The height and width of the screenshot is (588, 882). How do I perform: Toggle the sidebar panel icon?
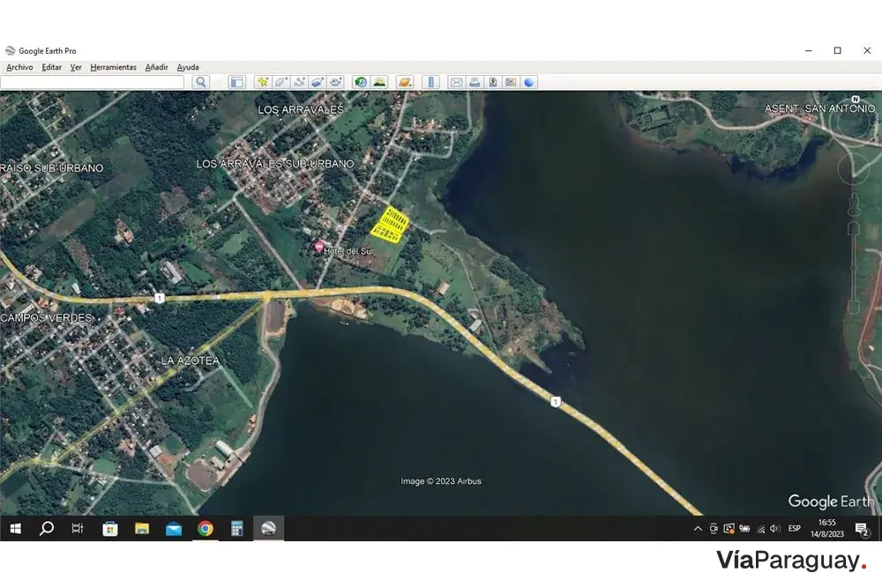pyautogui.click(x=236, y=82)
